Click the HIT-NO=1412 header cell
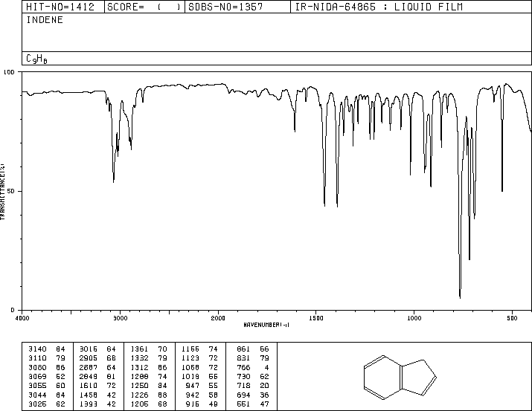The image size is (532, 411). 63,7
